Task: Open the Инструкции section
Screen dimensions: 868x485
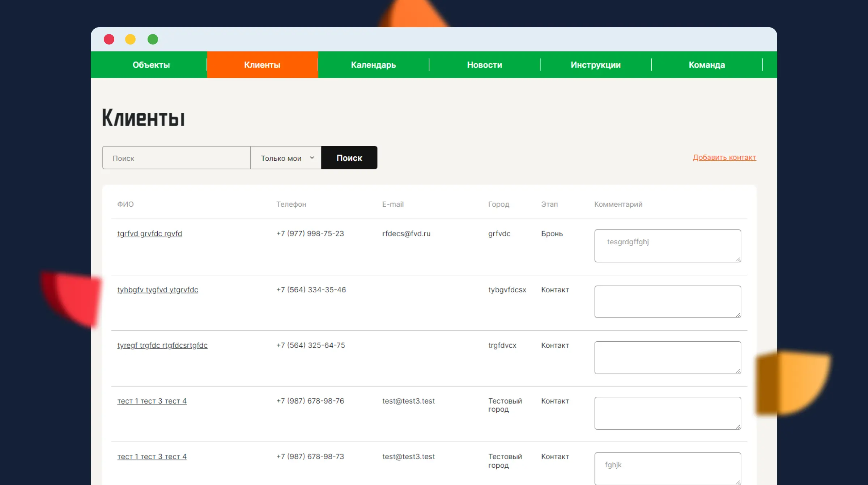Action: tap(595, 65)
